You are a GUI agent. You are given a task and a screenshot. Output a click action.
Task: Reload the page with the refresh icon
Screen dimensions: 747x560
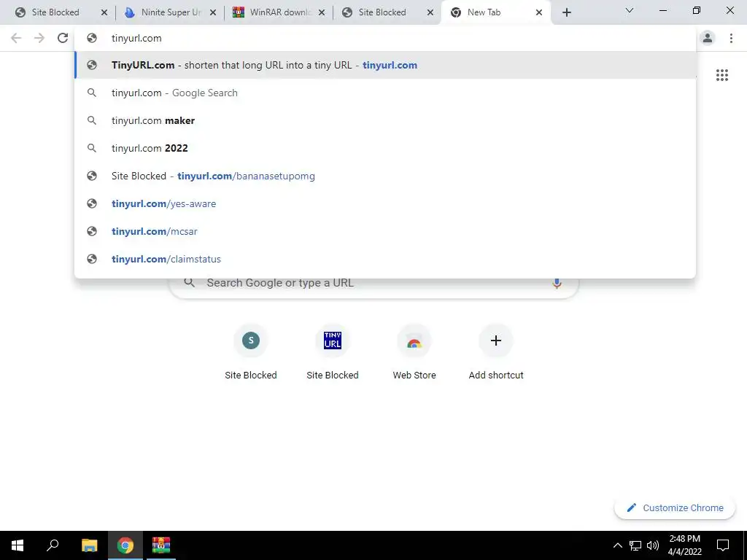pyautogui.click(x=63, y=38)
